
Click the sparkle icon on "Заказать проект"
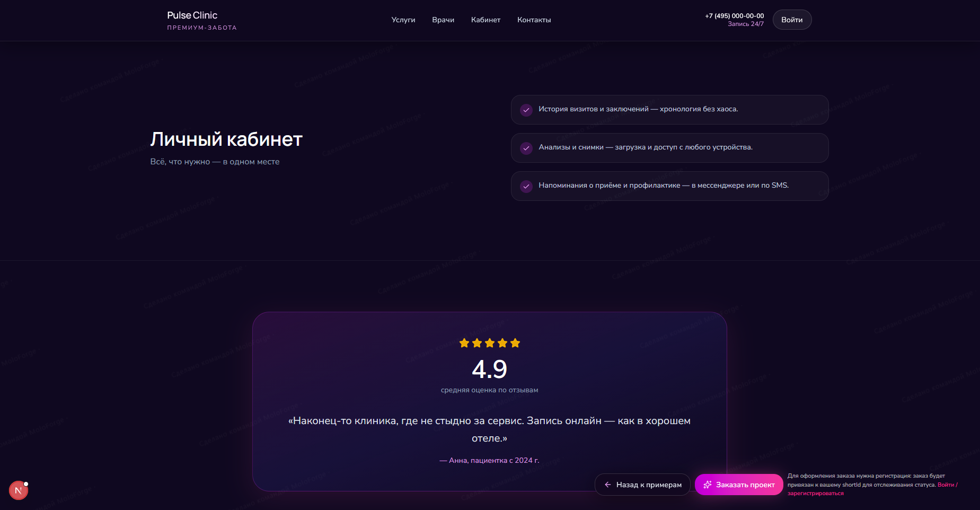click(707, 485)
